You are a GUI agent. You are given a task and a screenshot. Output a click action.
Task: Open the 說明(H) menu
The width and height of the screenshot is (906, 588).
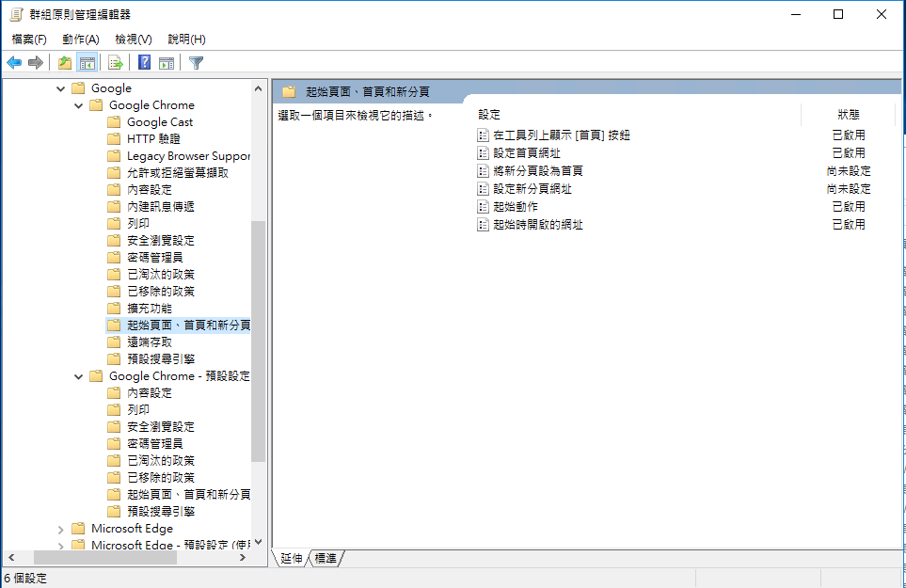pyautogui.click(x=186, y=40)
